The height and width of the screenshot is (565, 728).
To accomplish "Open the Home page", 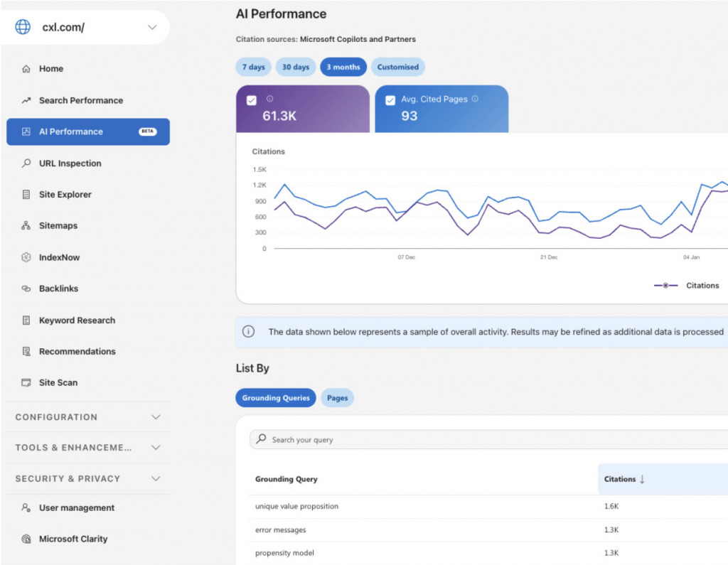I will pos(53,68).
